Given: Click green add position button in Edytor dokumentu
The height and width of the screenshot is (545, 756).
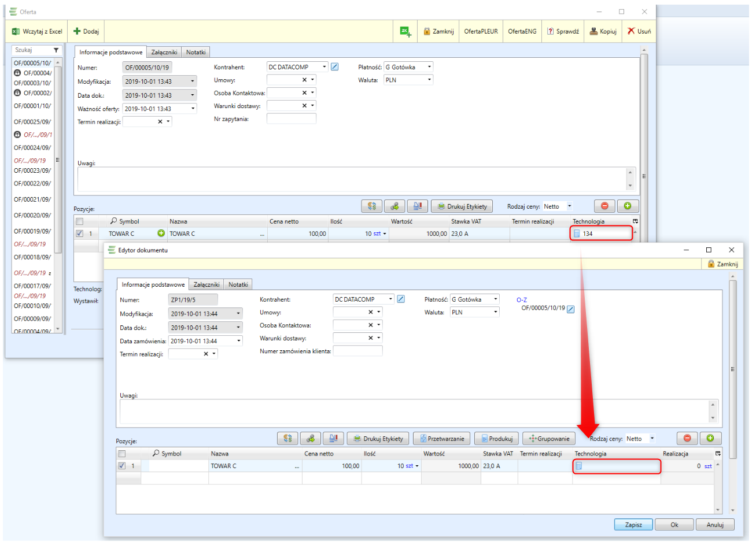Looking at the screenshot, I should pyautogui.click(x=710, y=438).
